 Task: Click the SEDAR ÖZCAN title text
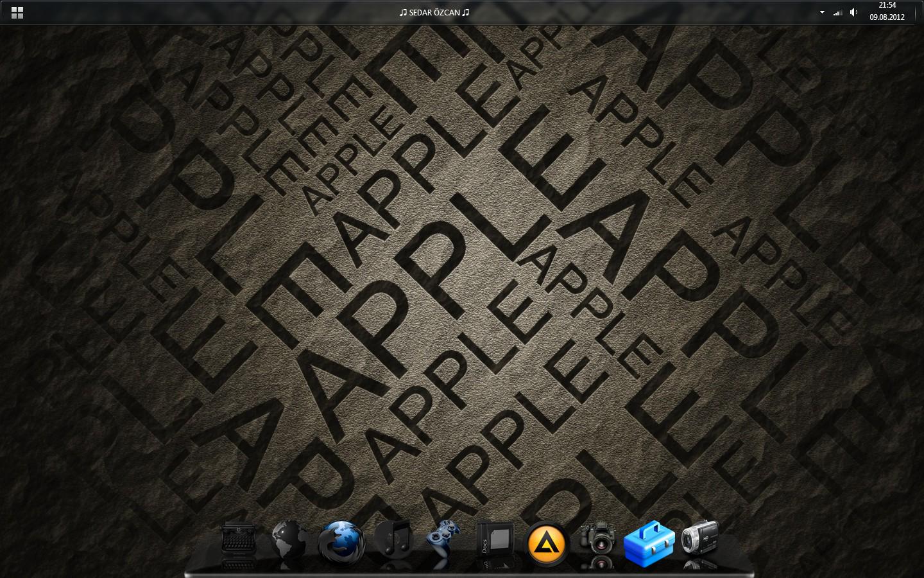click(x=434, y=12)
